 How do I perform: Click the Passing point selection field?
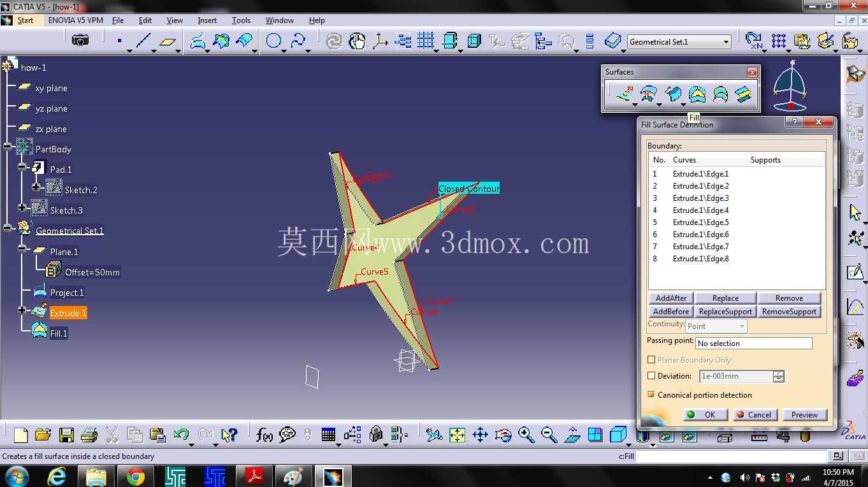coord(754,343)
